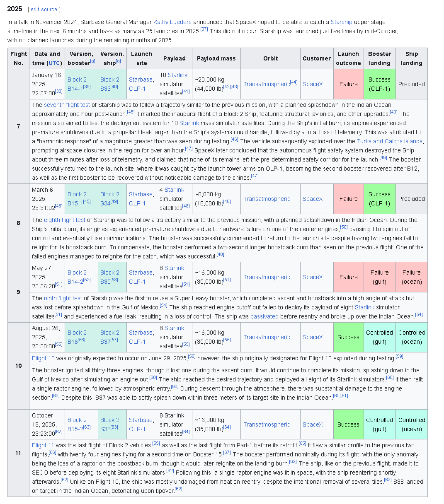Open the 'Flight 10' link in its description
Image resolution: width=444 pixels, height=504 pixels.
tap(43, 358)
